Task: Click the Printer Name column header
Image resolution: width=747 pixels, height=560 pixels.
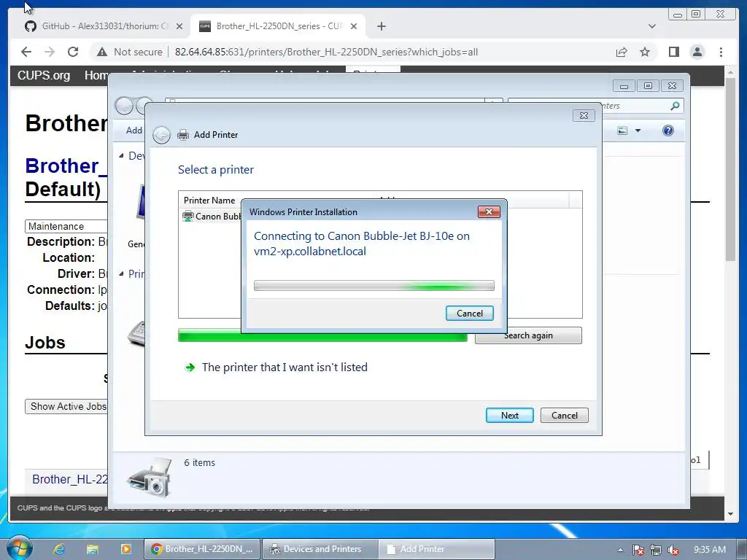Action: 209,201
